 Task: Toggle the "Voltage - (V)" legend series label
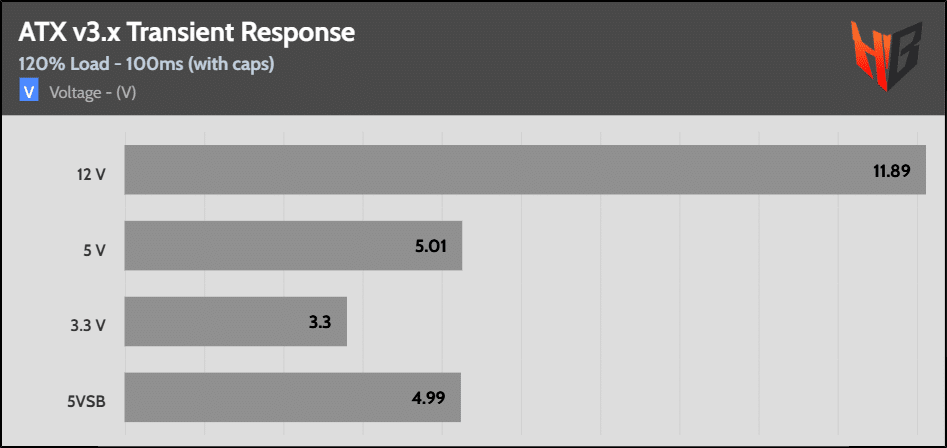tap(92, 93)
